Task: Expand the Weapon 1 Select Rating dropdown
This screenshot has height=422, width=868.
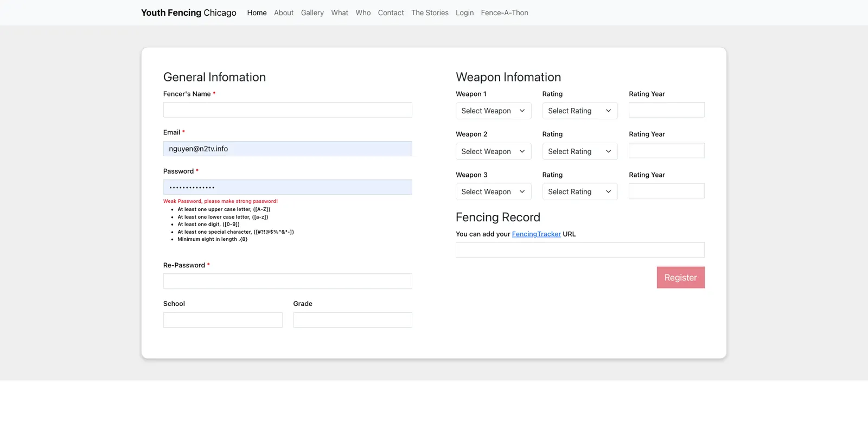Action: pos(580,111)
